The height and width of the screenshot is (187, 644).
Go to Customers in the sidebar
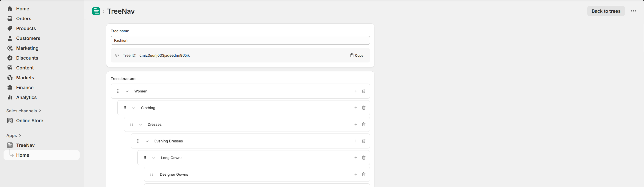(28, 38)
